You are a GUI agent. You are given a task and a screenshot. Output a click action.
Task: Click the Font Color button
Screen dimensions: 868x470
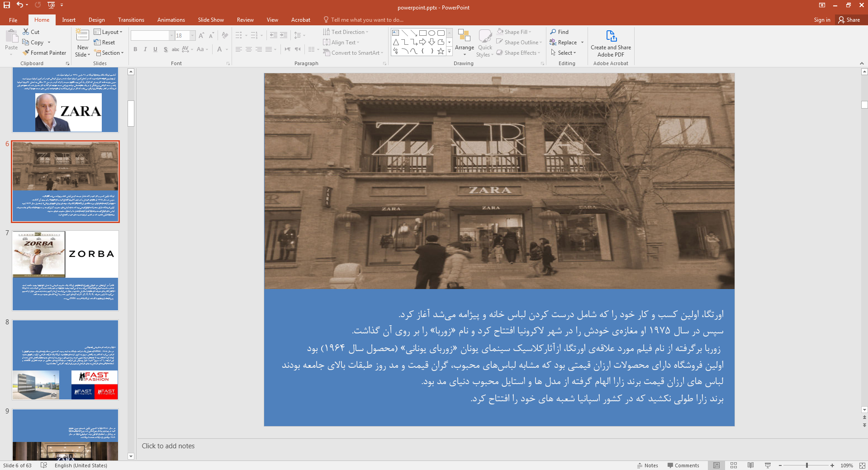pos(219,49)
